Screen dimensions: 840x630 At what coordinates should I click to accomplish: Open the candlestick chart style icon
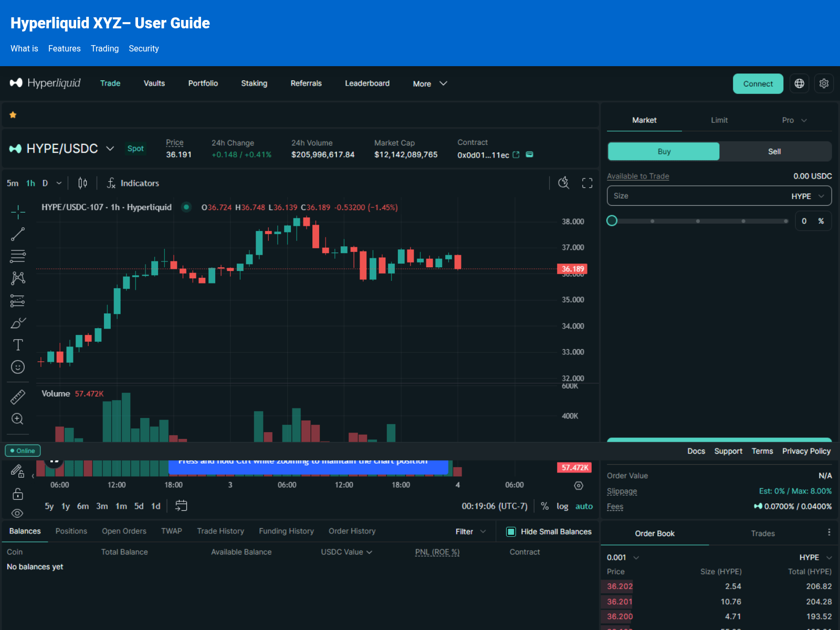[x=82, y=183]
